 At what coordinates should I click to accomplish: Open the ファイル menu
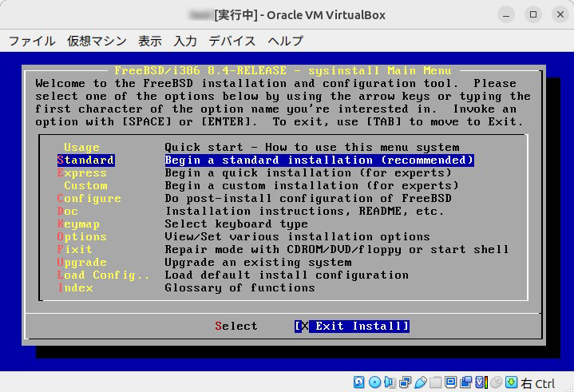pos(32,41)
